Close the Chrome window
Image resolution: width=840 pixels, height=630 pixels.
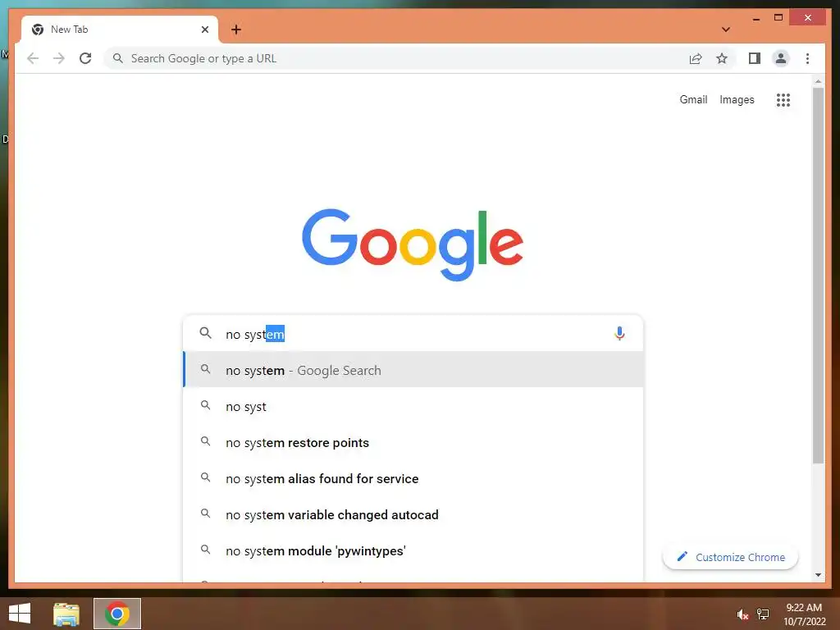[808, 18]
